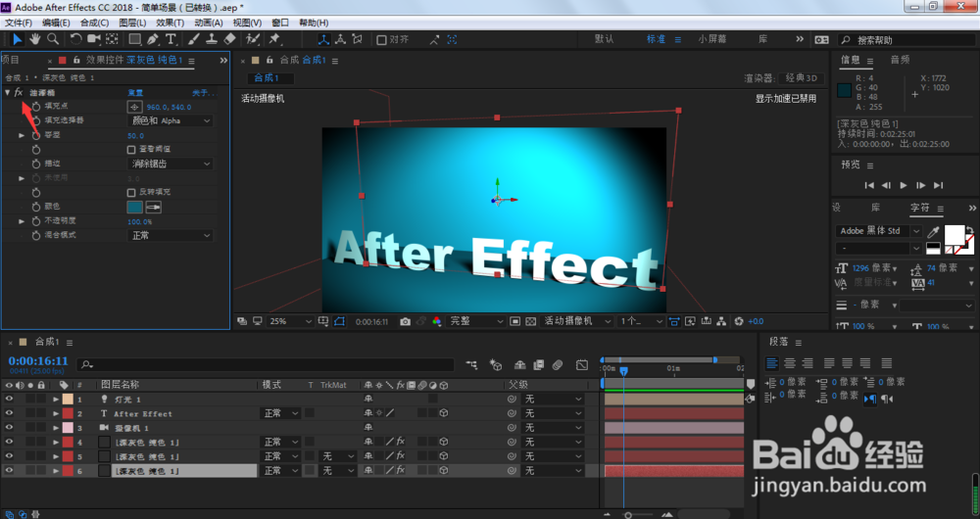Click the 经典 3D renderer button
Screen dimensions: 980x519
point(802,78)
